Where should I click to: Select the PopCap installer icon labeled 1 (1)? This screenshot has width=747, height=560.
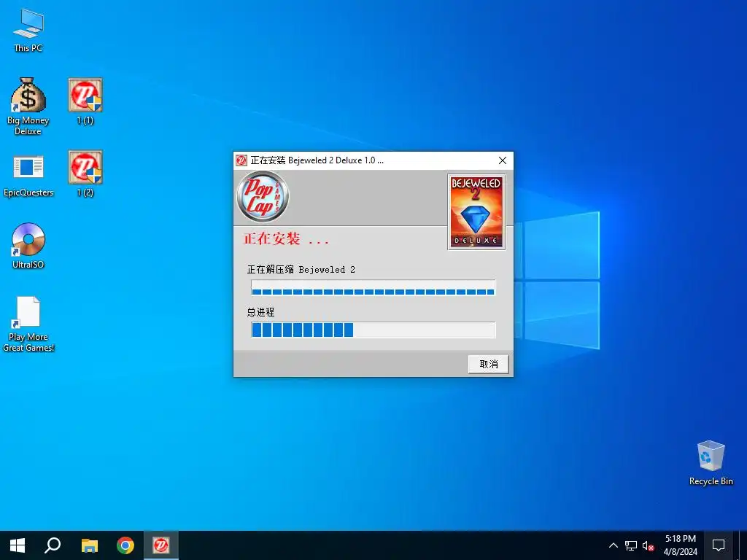[x=85, y=102]
